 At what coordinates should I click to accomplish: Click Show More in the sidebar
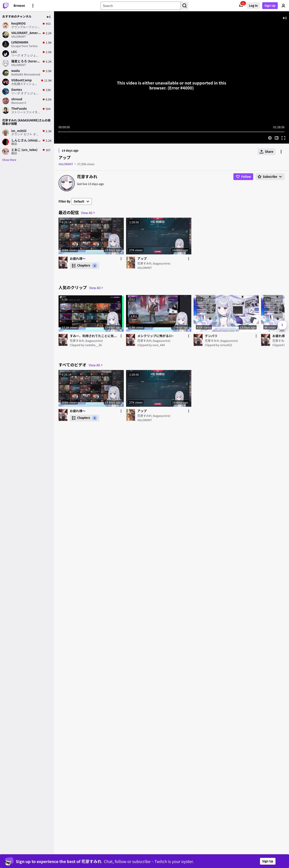click(x=9, y=160)
